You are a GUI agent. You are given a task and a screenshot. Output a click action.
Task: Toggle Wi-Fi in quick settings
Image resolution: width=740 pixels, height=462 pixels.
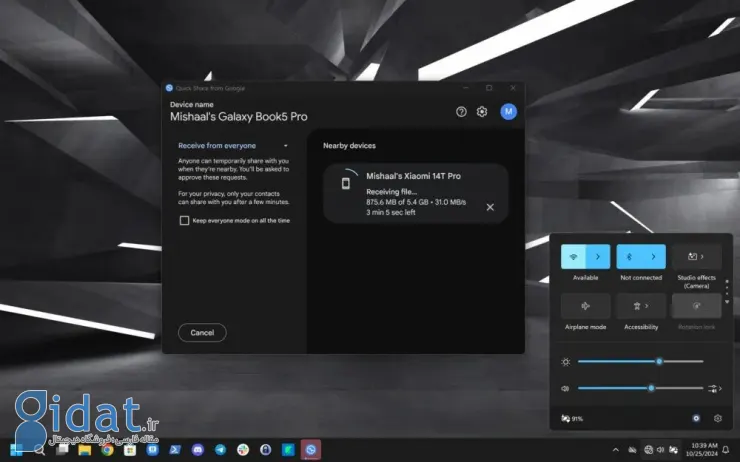(573, 257)
